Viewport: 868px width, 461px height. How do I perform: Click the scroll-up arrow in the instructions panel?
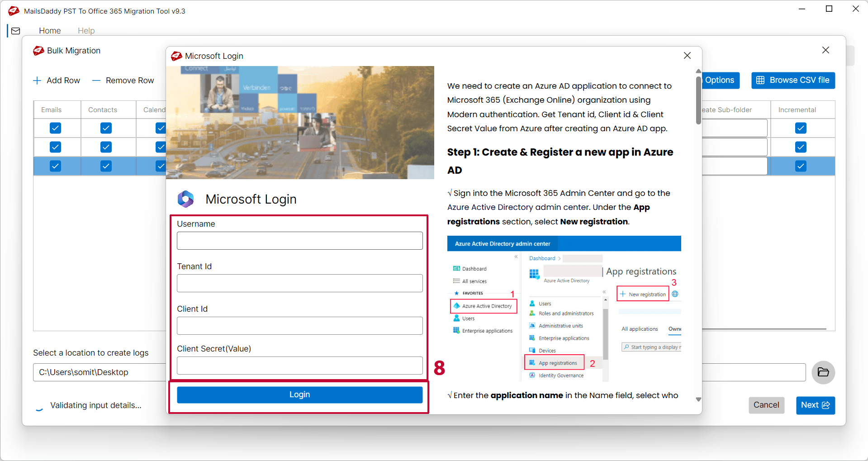698,71
